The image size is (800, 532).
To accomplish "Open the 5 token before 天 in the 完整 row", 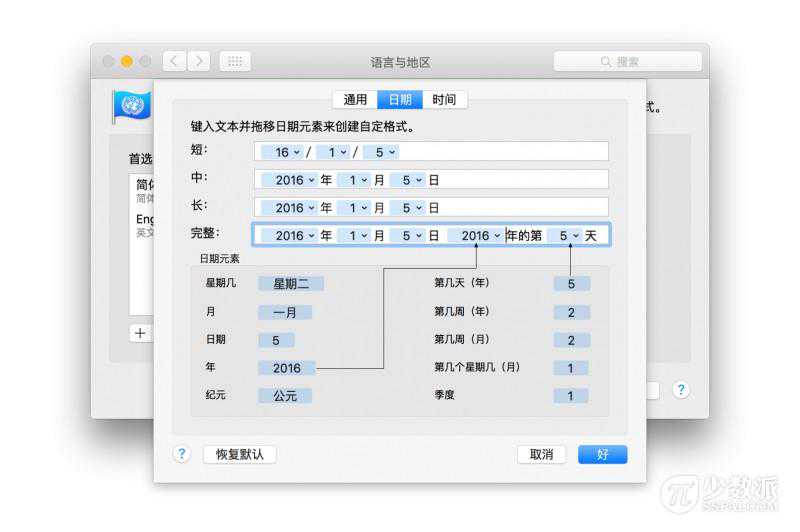I will [565, 235].
